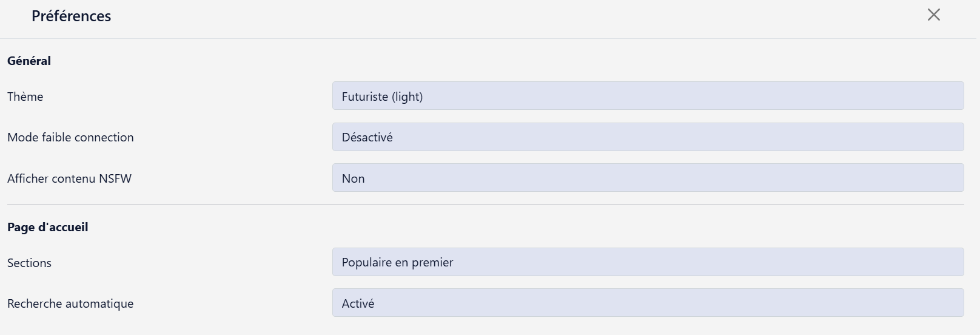Click the Recherche automatique label
This screenshot has height=335, width=980.
coord(70,303)
